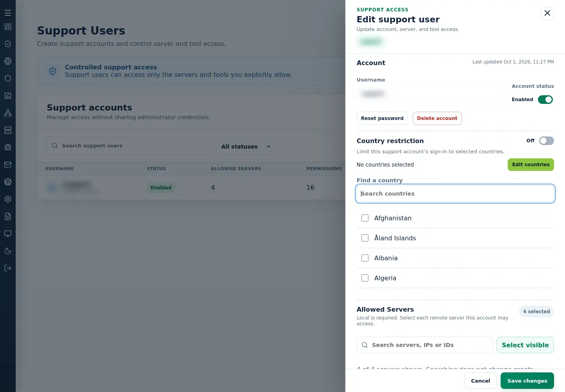Open the globe sidebar icon
This screenshot has width=565, height=392.
[8, 61]
